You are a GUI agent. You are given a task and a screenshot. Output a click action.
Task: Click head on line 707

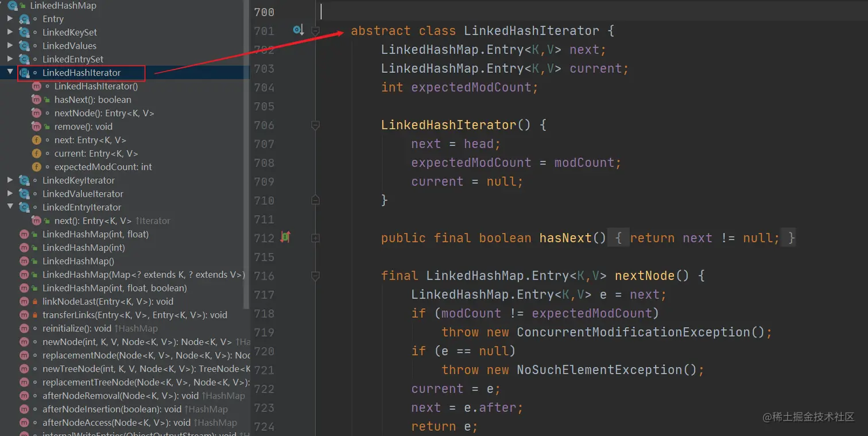click(479, 144)
